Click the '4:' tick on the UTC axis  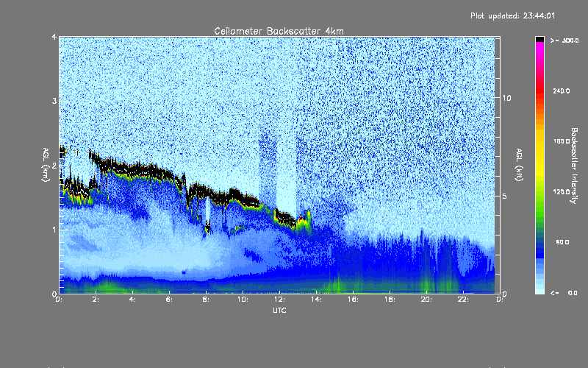(x=132, y=300)
